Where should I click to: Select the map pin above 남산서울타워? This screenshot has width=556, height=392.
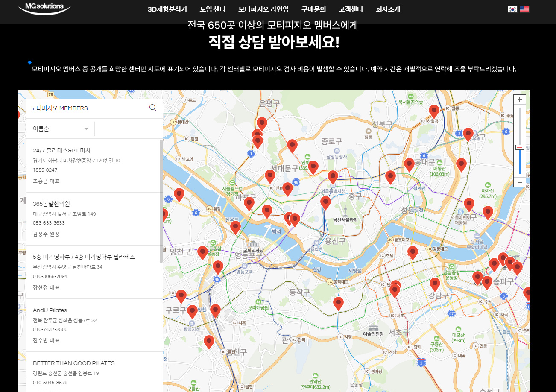[325, 203]
